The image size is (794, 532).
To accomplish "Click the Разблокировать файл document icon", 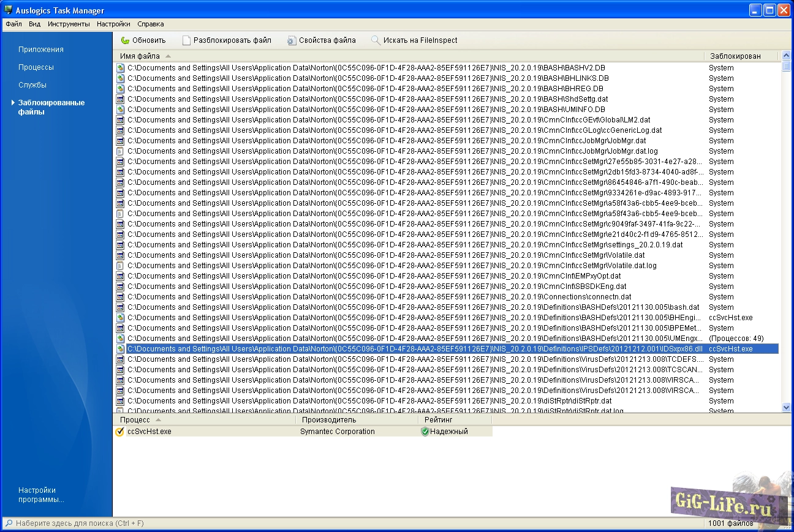I will [x=186, y=40].
